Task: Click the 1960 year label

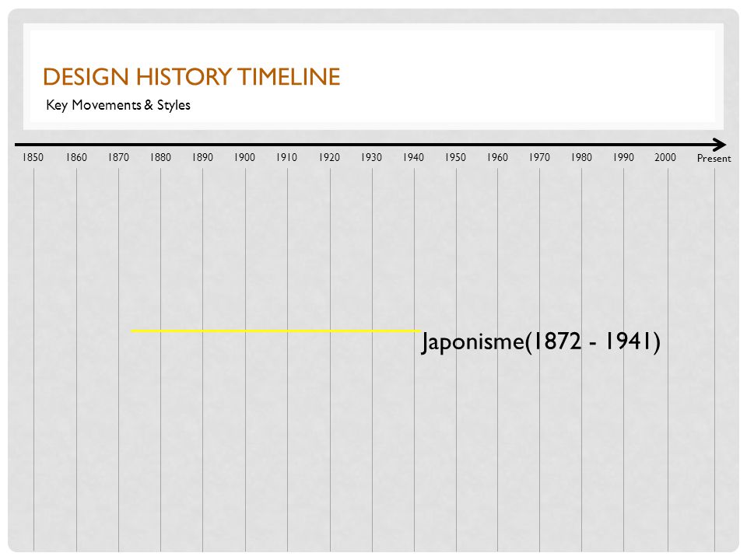Action: 497,158
